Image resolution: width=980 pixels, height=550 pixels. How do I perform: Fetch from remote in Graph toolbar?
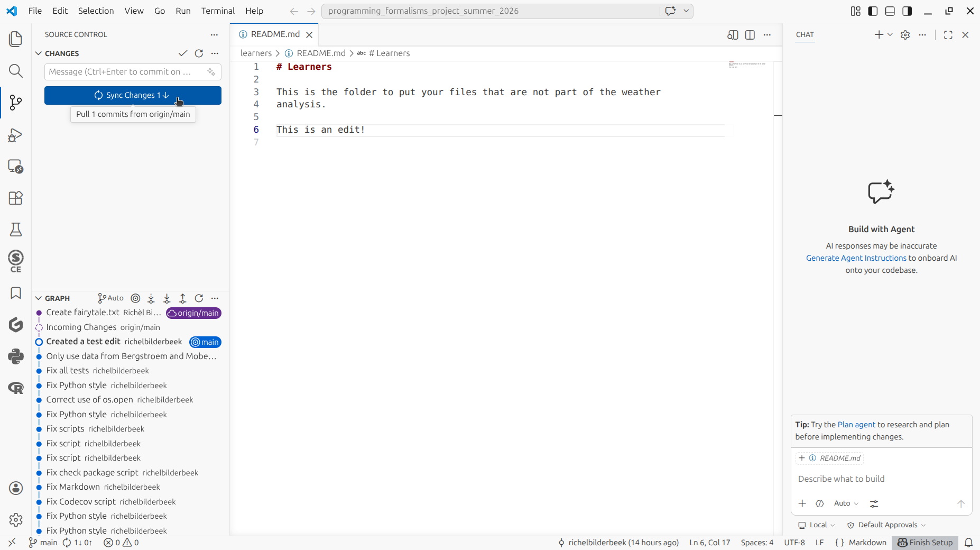151,298
